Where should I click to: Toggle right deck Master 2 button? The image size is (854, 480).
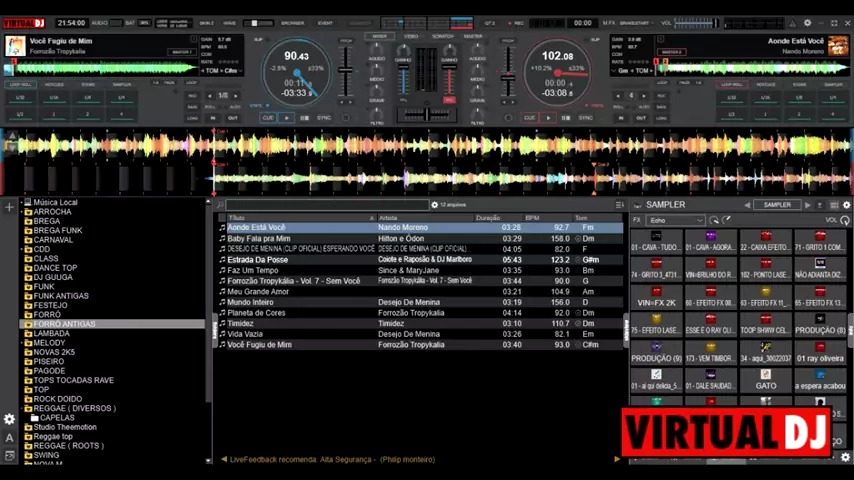pyautogui.click(x=672, y=52)
